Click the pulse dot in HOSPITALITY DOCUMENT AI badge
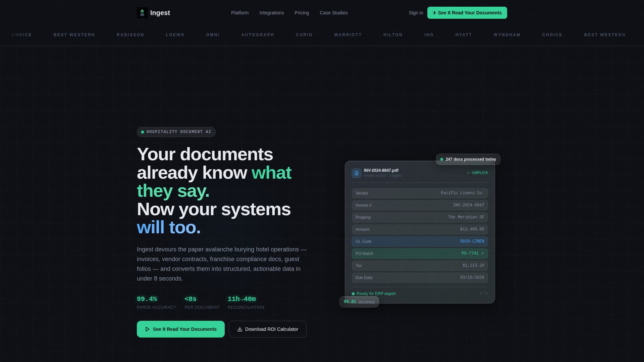Screen dimensions: 644x362 pos(142,132)
